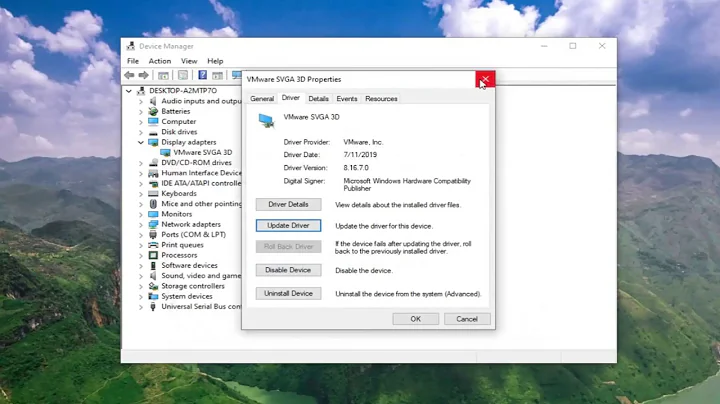This screenshot has width=720, height=404.
Task: Expand the Sound, video and game controllers arrow
Action: tap(141, 276)
